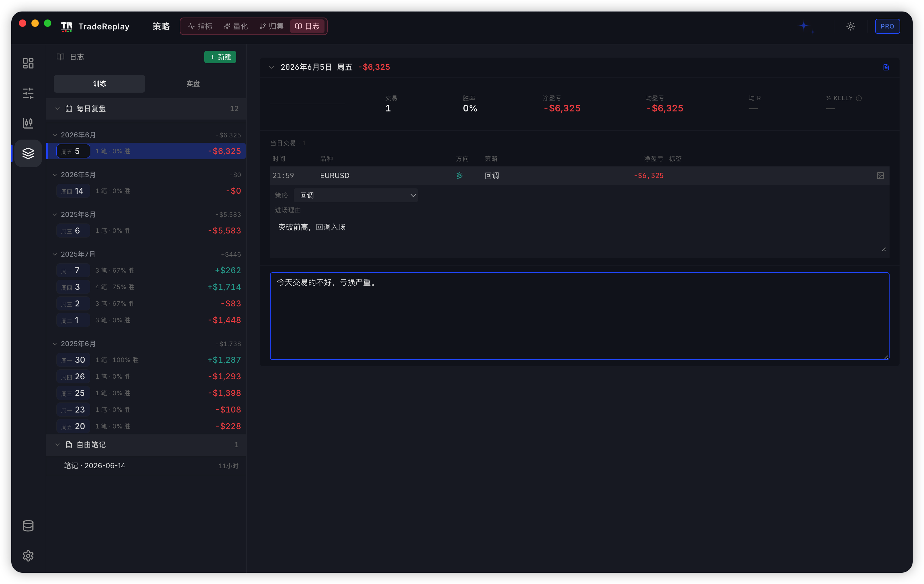
Task: Collapse the 2026年5月 group
Action: coord(55,175)
